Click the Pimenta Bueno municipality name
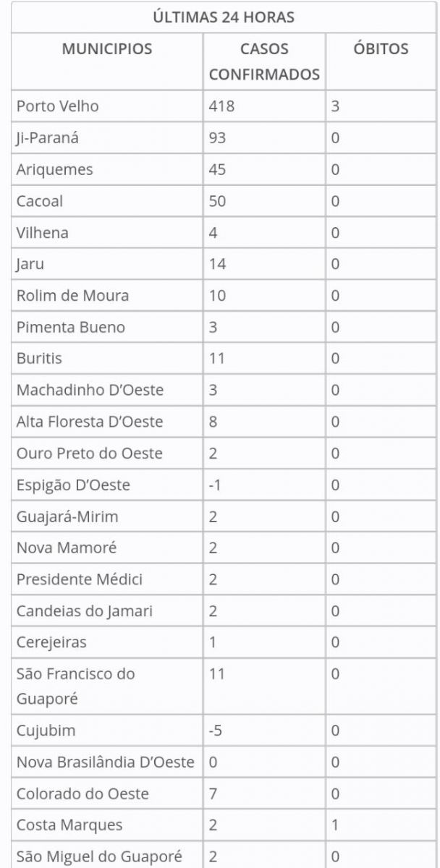This screenshot has width=440, height=868. coord(71,327)
